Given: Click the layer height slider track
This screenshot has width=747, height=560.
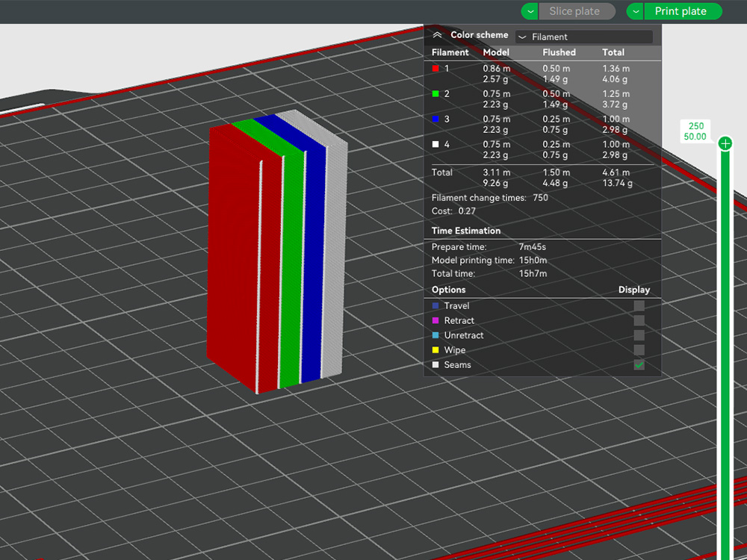Looking at the screenshot, I should tap(724, 336).
